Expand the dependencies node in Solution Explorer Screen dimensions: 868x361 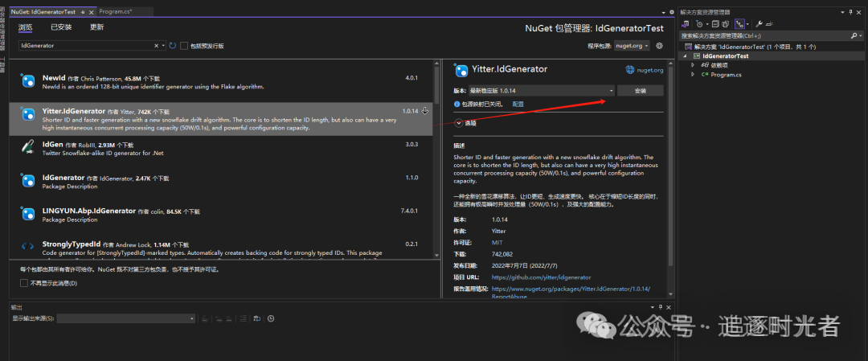point(693,65)
